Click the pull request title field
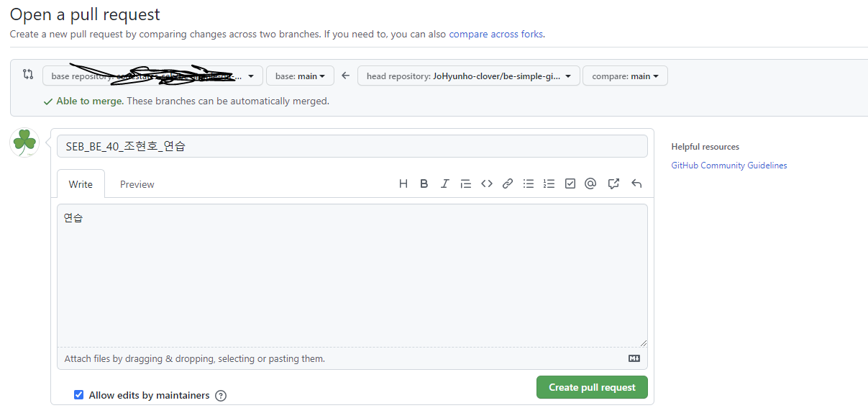This screenshot has width=868, height=408. tap(352, 146)
